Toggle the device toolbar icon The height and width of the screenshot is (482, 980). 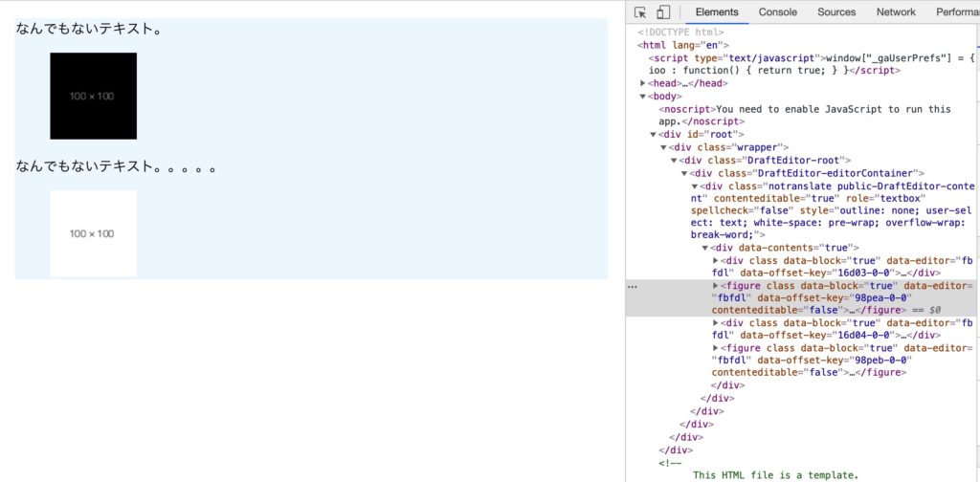pos(663,12)
